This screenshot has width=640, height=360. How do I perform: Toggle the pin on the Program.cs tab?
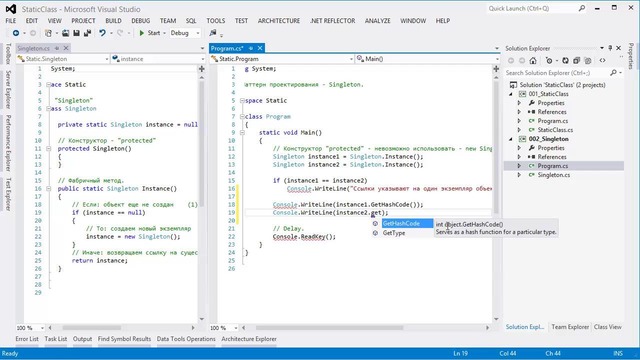251,48
